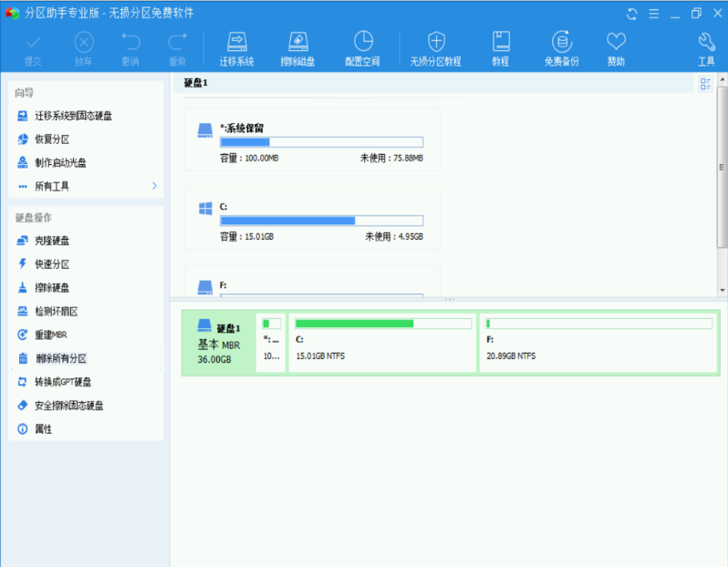This screenshot has height=567, width=728.
Task: Click the refresh icon in title bar
Action: click(x=632, y=13)
